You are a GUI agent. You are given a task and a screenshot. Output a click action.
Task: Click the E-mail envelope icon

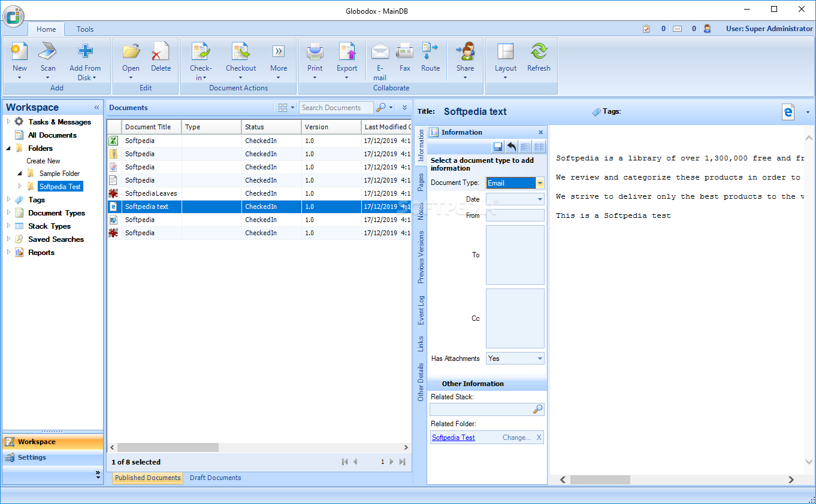[380, 52]
